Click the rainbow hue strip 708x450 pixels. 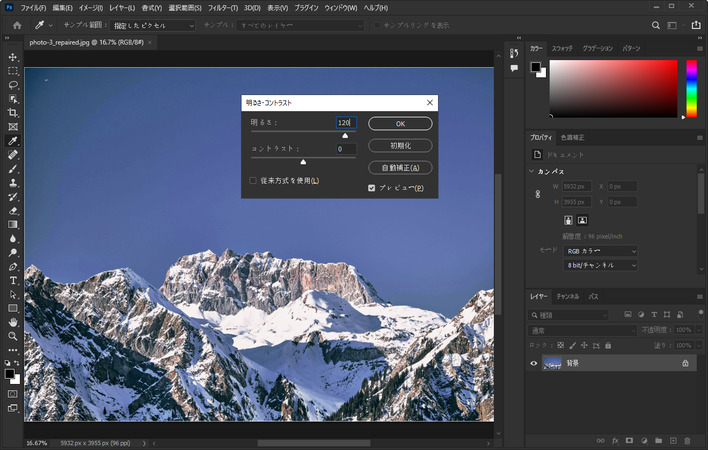[691, 89]
